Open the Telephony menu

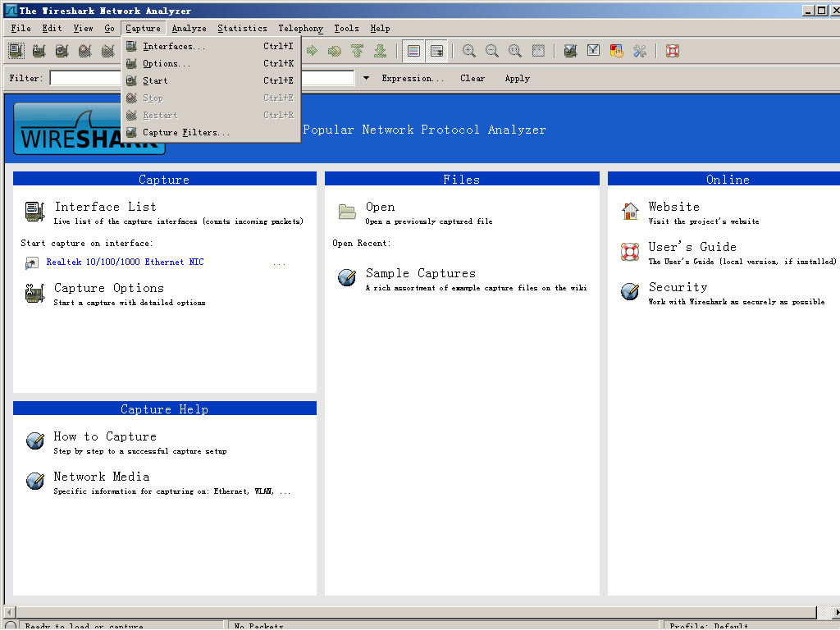pos(300,28)
